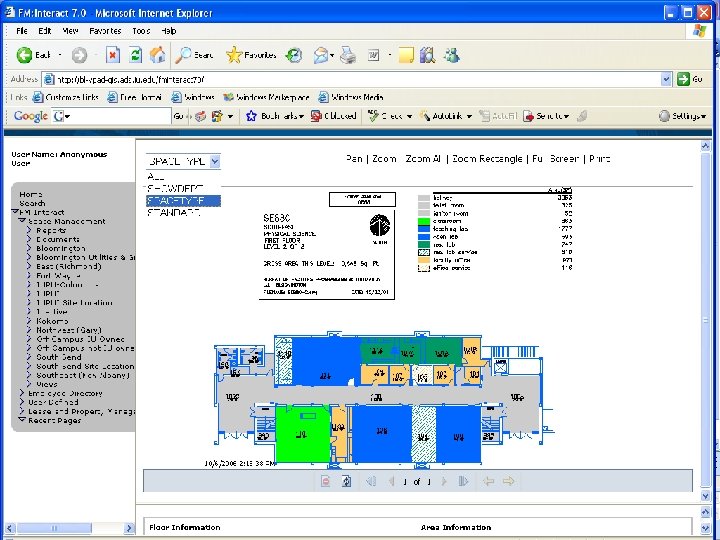Click the Messenger people icon in IE toolbar
This screenshot has width=720, height=540.
(452, 56)
